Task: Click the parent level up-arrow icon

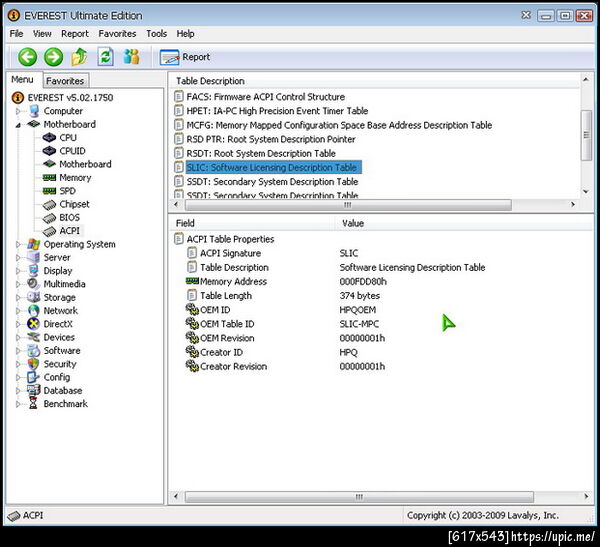Action: click(79, 57)
